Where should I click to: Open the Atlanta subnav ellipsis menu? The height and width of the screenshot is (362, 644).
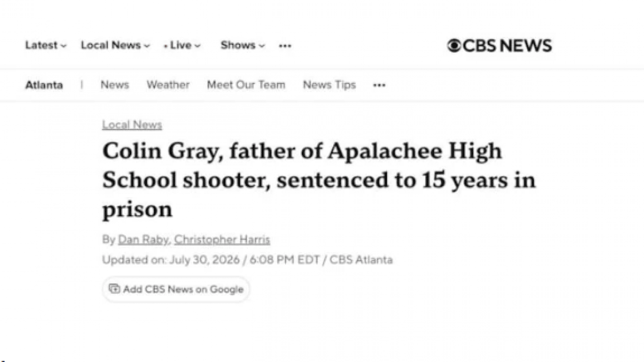coord(379,85)
